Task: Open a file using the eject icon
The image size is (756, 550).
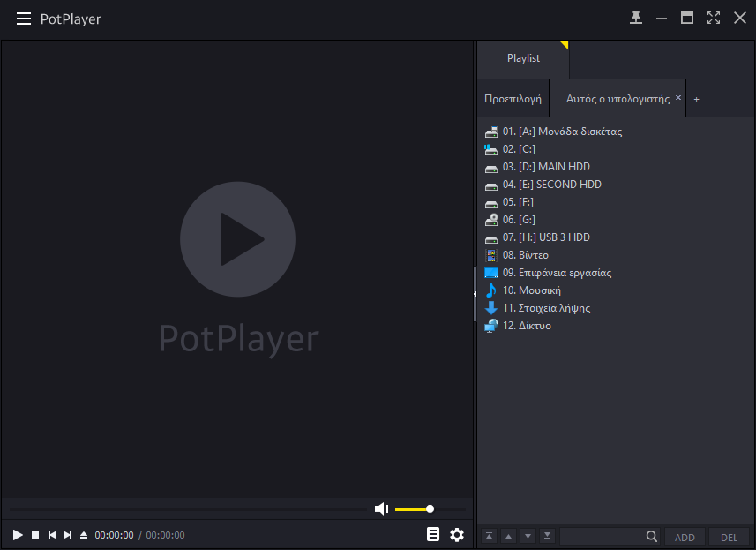Action: (x=84, y=535)
